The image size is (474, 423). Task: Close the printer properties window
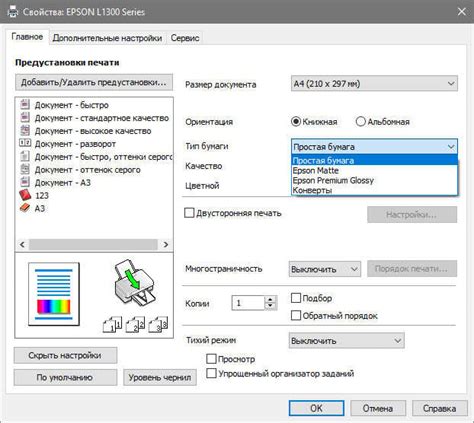[462, 12]
